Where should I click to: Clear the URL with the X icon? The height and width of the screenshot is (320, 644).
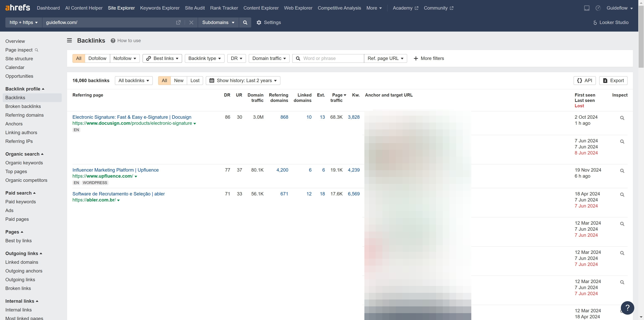[x=191, y=22]
